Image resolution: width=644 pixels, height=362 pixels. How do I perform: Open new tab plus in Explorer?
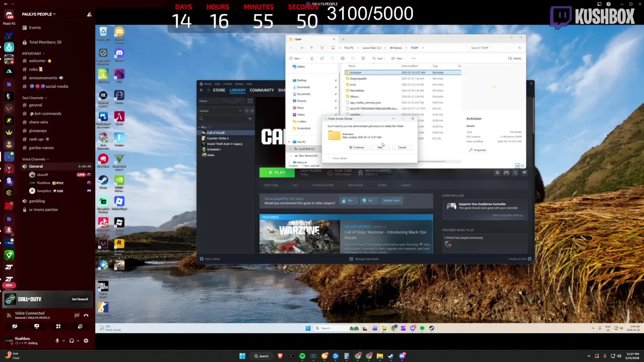tap(344, 39)
